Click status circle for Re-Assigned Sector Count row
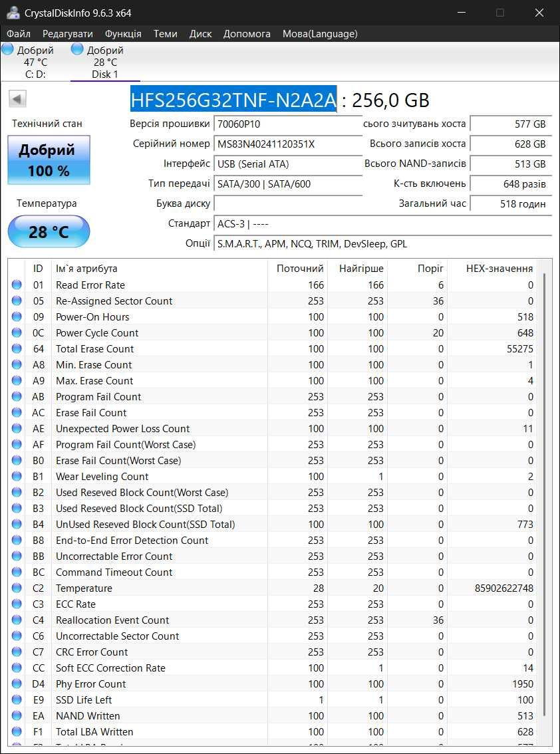The height and width of the screenshot is (754, 560). coord(17,301)
